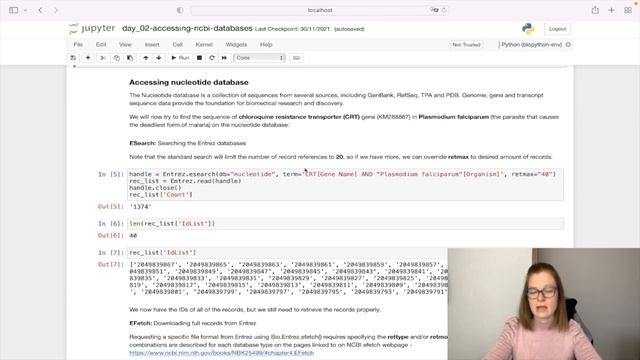Click the Logout button
This screenshot has height=360, width=640.
(558, 29)
